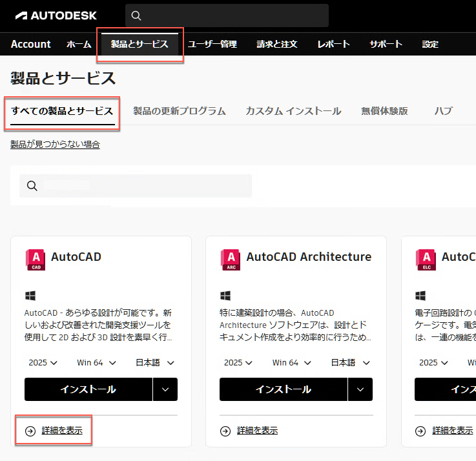Image resolution: width=476 pixels, height=461 pixels.
Task: Expand the AutoCAD Architecture install options arrow
Action: coord(360,389)
